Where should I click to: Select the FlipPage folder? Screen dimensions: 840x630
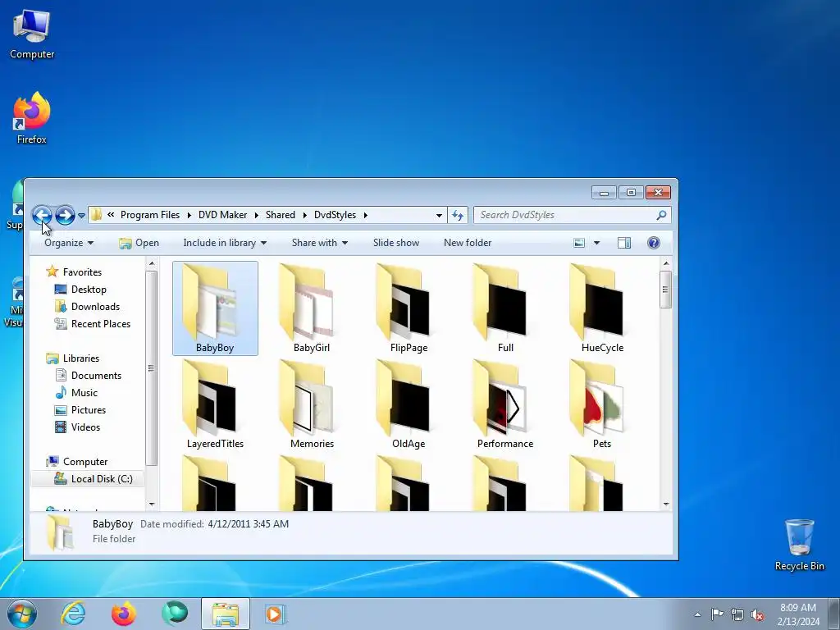409,308
